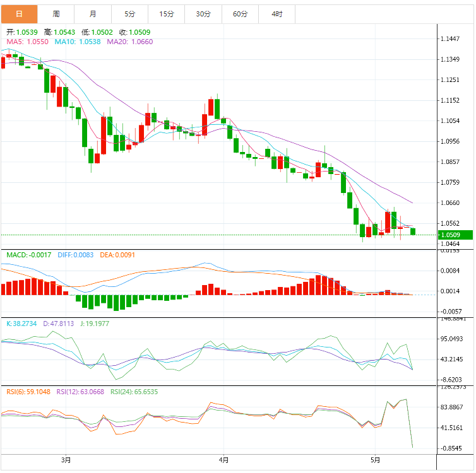Click the 1.0464 price axis label

pyautogui.click(x=450, y=244)
